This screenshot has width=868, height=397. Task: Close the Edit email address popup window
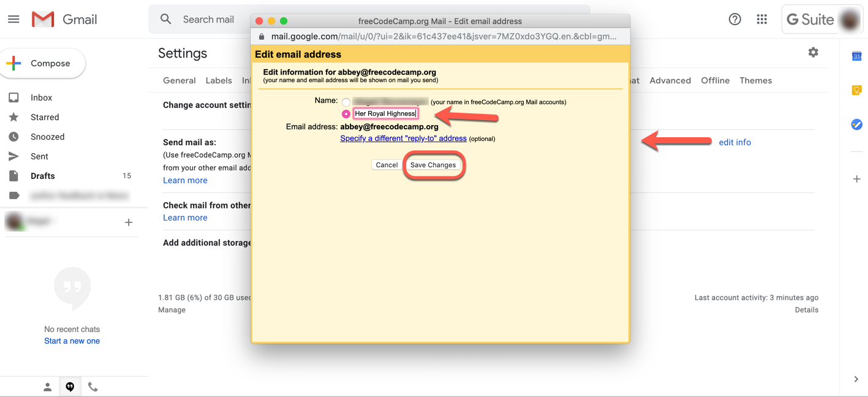pos(259,21)
